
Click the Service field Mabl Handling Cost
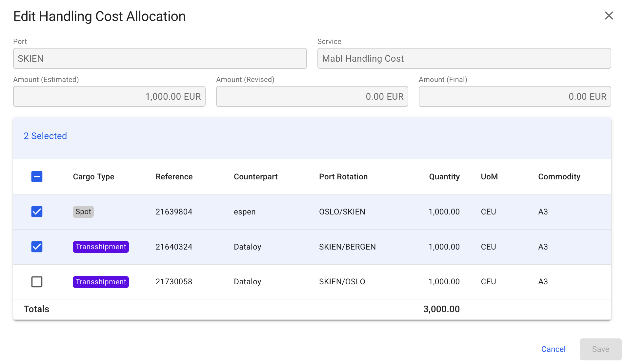[x=464, y=59]
